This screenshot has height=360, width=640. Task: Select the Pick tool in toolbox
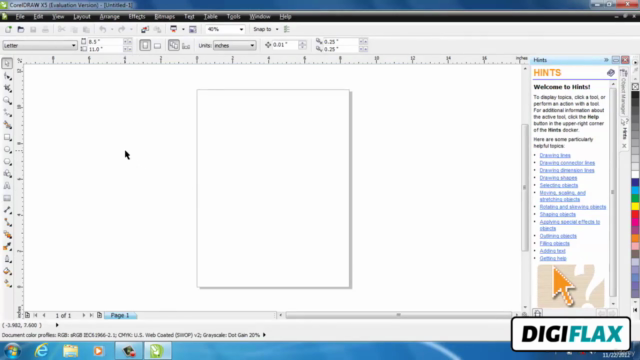(x=7, y=63)
